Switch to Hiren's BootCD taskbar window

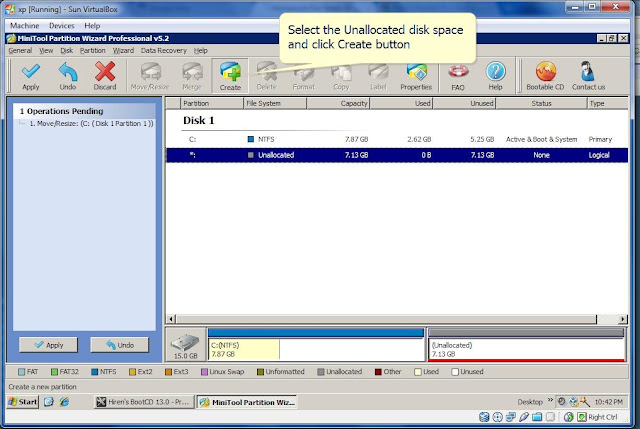pyautogui.click(x=143, y=402)
